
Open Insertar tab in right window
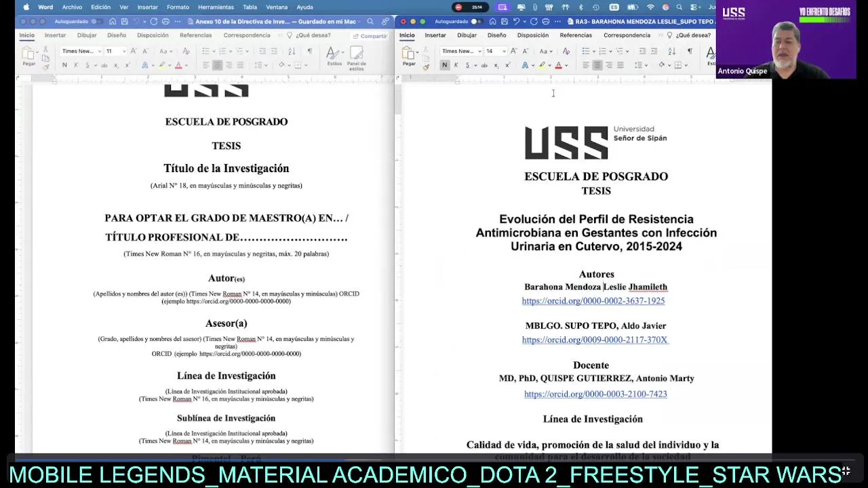435,35
